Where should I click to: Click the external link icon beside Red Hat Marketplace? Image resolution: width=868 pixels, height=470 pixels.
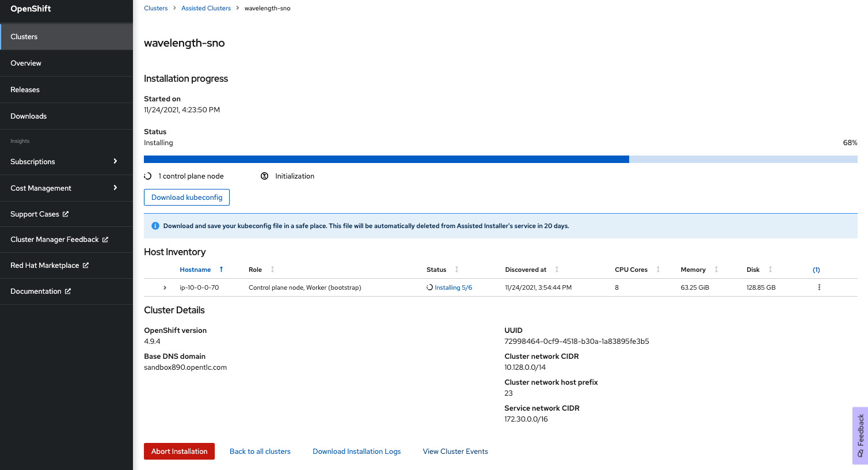[x=86, y=265]
